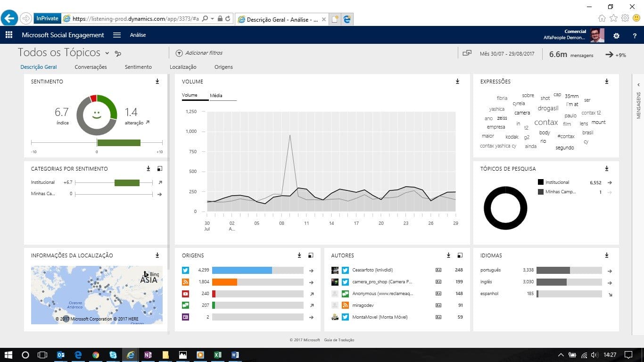Select the Volume chart view
The width and height of the screenshot is (644, 362).
[x=190, y=96]
